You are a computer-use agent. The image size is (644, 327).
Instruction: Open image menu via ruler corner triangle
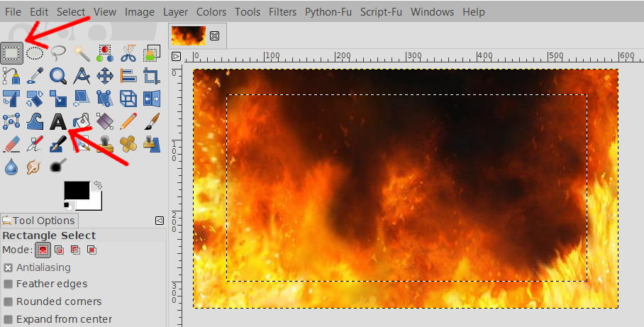176,56
